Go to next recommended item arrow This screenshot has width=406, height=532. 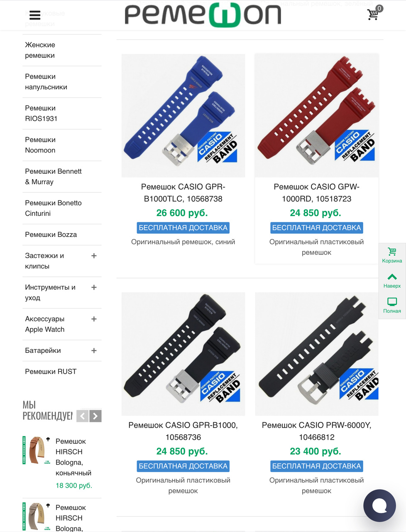[95, 416]
